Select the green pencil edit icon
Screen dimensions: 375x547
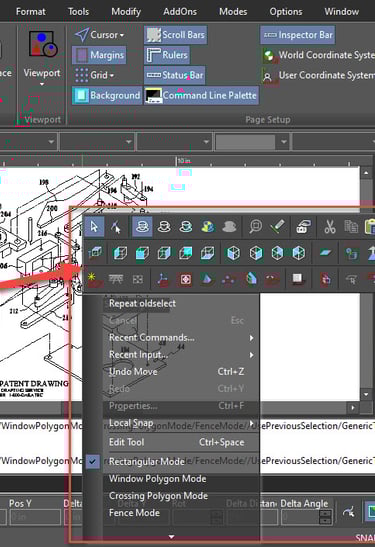[x=277, y=227]
